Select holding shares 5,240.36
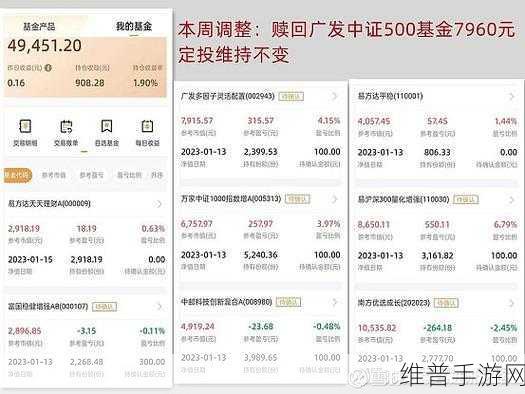Viewport: 525px width, 394px height. tap(260, 255)
